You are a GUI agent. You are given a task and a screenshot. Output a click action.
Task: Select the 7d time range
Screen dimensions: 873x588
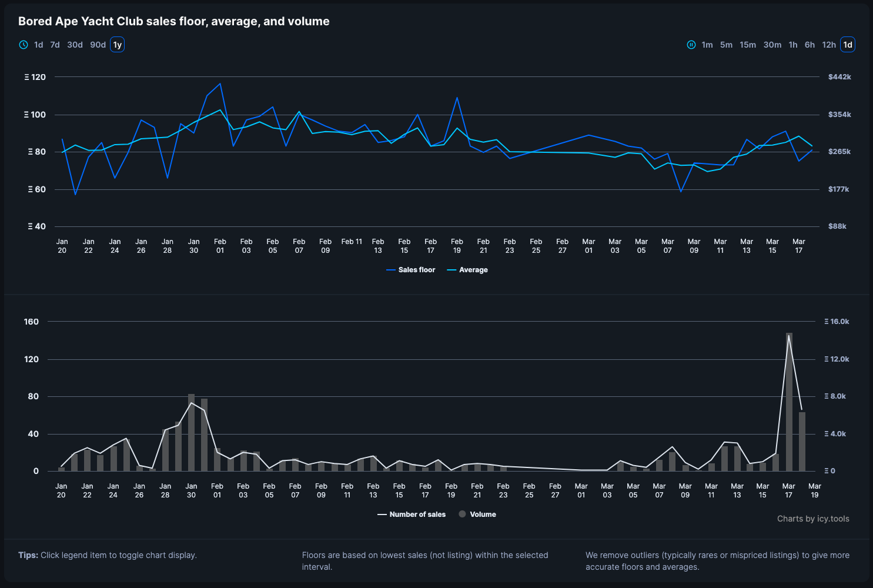[55, 45]
